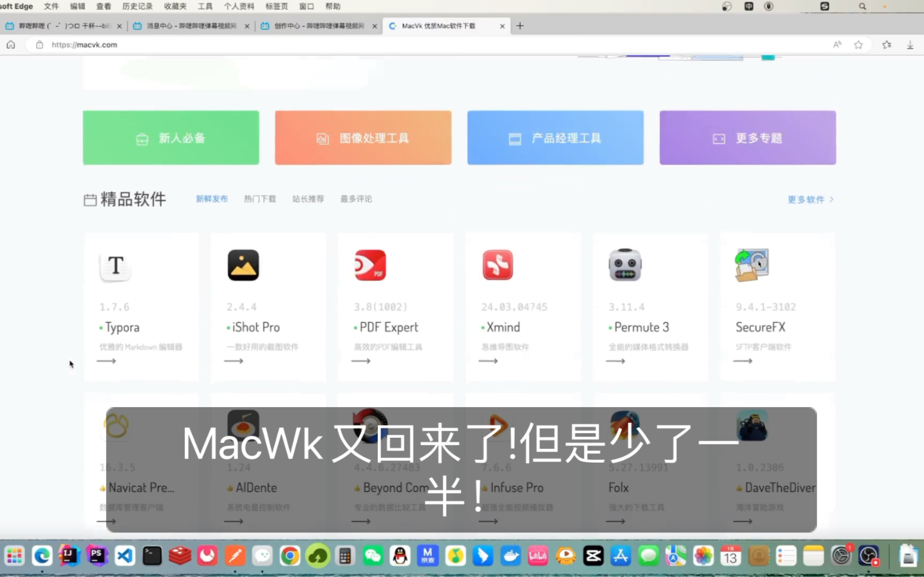Switch to the 创作中心 browser tab

pos(318,26)
